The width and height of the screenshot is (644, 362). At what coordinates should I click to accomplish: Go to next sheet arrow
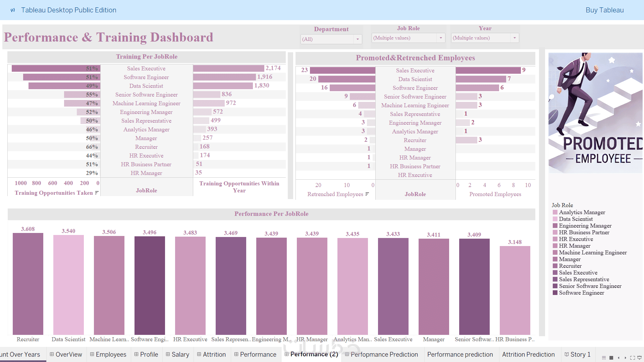625,358
